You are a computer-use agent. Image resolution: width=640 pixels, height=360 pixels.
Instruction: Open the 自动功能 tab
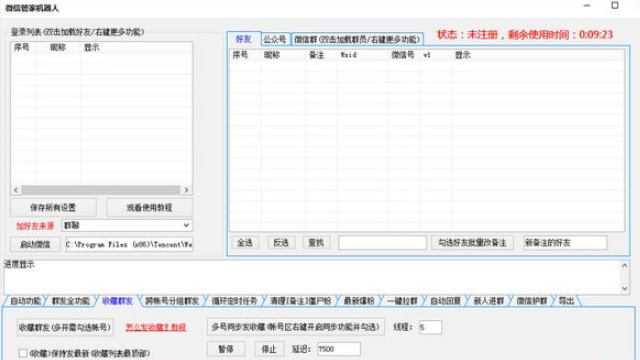25,301
